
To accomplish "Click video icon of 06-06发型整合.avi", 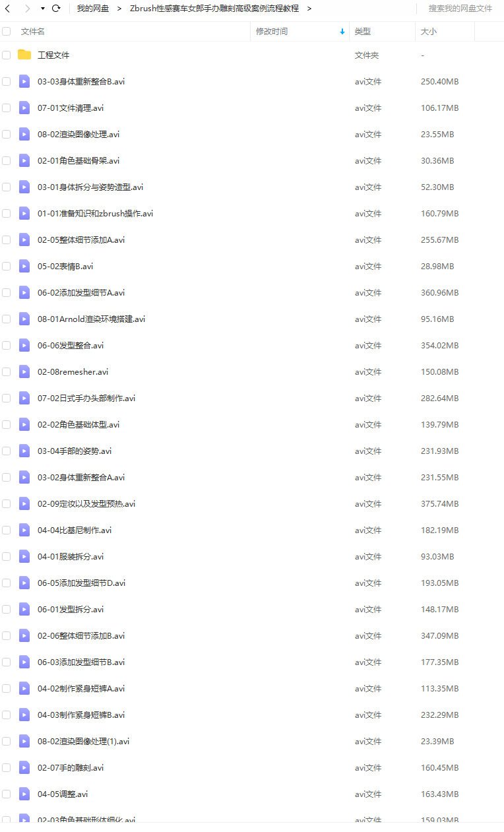I will tap(24, 345).
